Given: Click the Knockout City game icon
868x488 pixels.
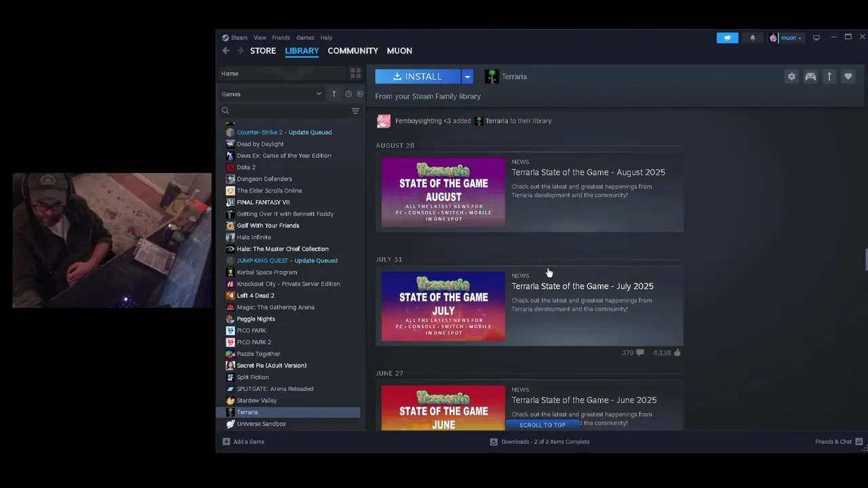Looking at the screenshot, I should click(231, 284).
